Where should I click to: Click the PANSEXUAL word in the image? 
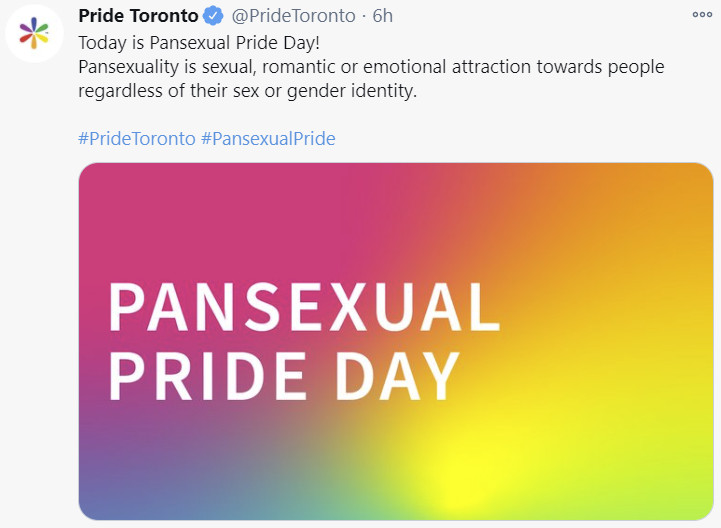304,307
